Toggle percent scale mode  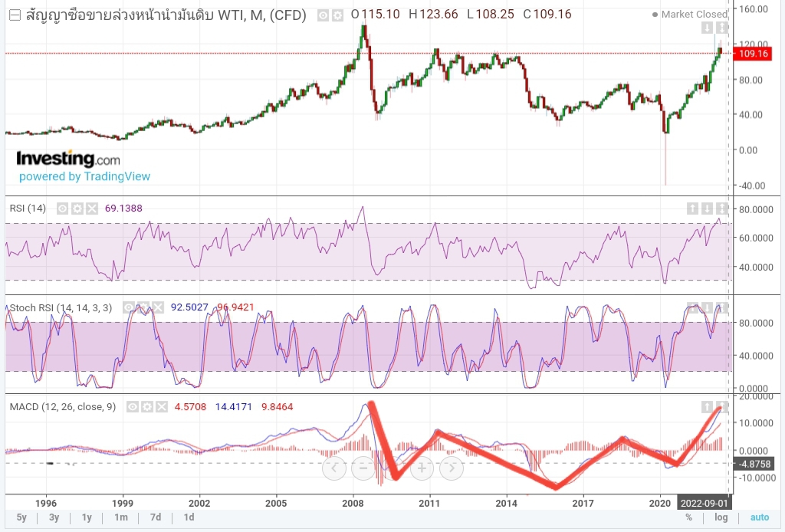click(x=689, y=517)
